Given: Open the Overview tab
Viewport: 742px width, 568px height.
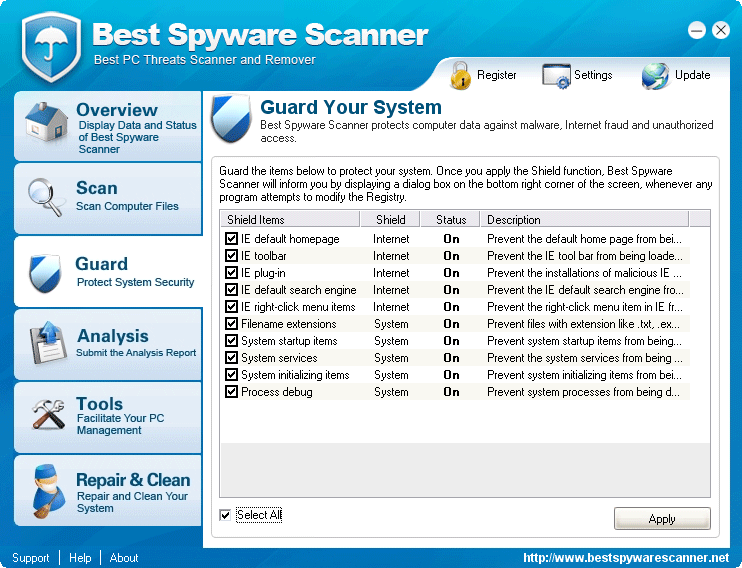Looking at the screenshot, I should [x=108, y=126].
